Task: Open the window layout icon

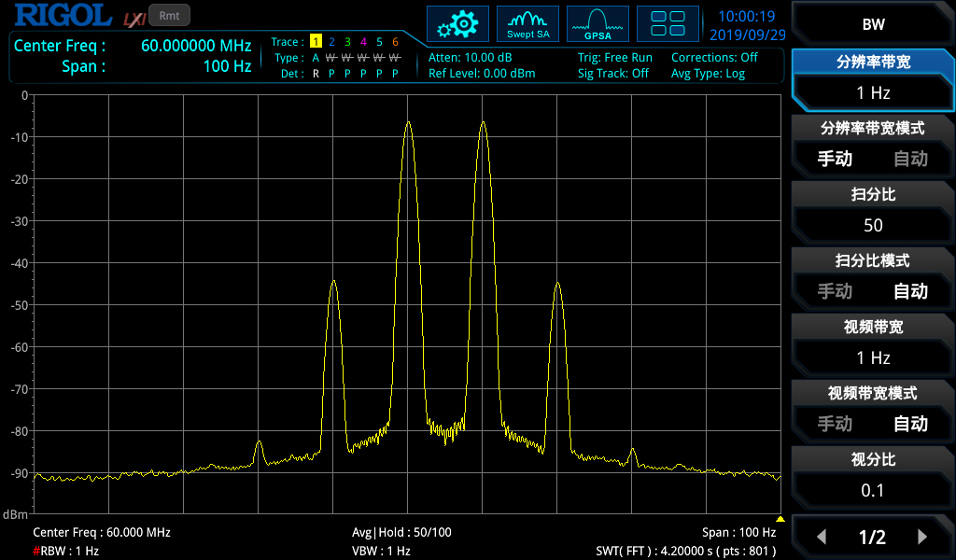Action: pos(668,23)
